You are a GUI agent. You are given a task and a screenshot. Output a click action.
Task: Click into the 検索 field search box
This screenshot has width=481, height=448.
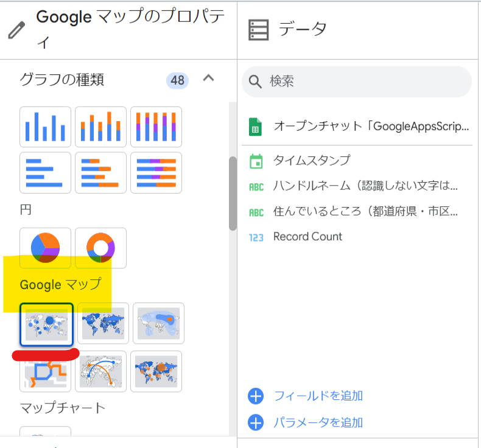pos(357,82)
